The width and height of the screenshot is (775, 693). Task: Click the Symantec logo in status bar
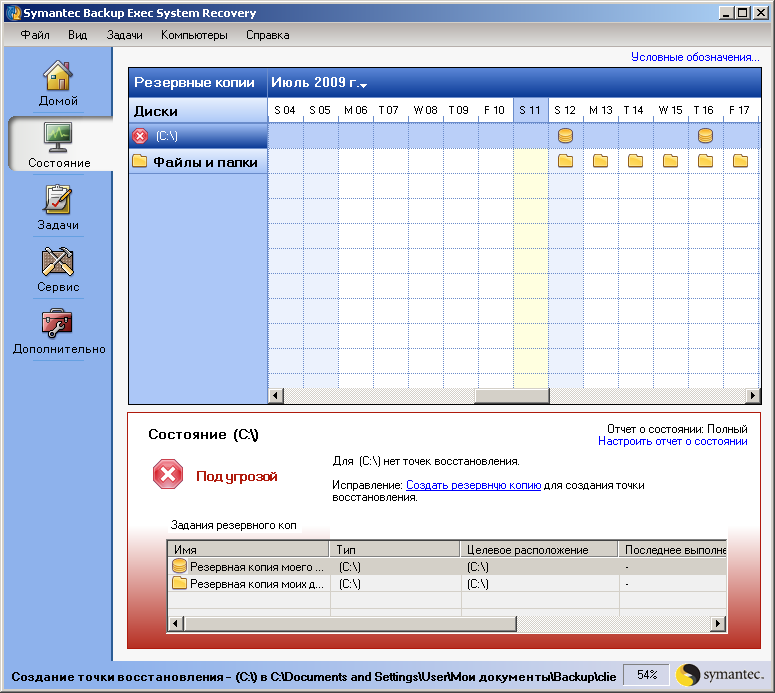[x=719, y=675]
